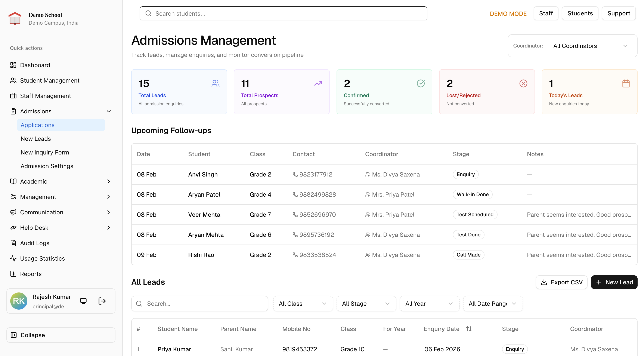Click the Total Leads people icon

pyautogui.click(x=215, y=84)
